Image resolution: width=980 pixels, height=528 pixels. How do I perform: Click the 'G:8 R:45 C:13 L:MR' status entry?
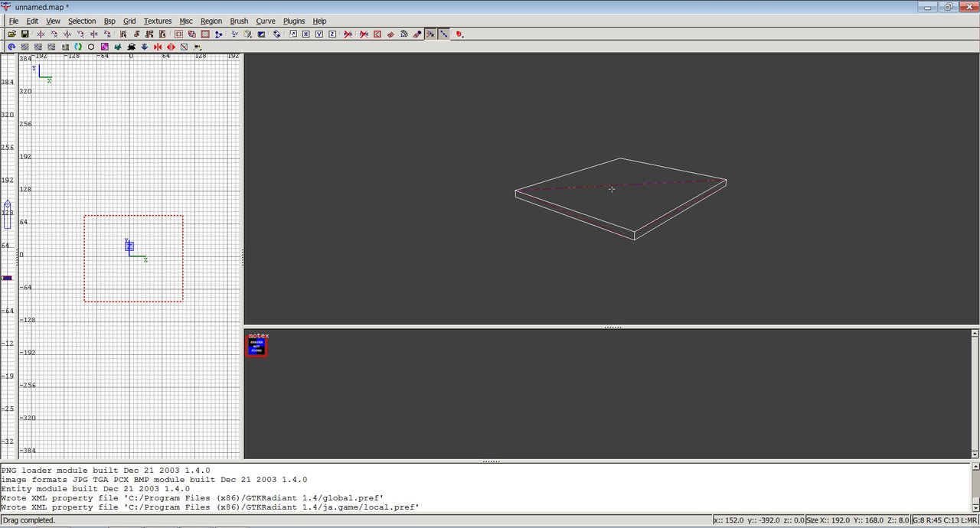click(946, 520)
